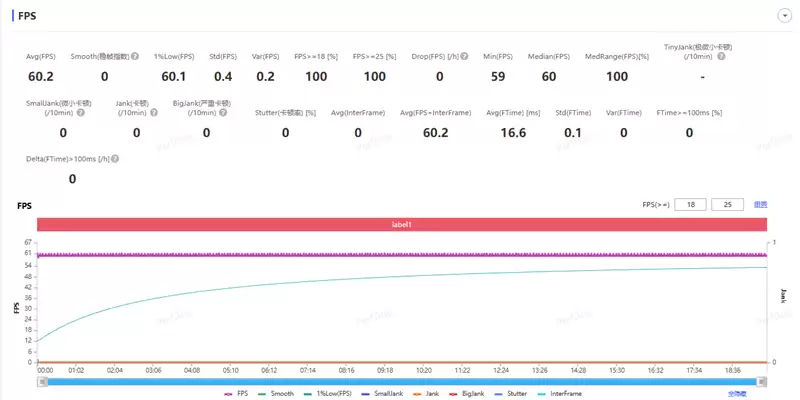Click the FPS threshold field showing 18
Viewport: 800px width, 400px height.
pyautogui.click(x=690, y=204)
